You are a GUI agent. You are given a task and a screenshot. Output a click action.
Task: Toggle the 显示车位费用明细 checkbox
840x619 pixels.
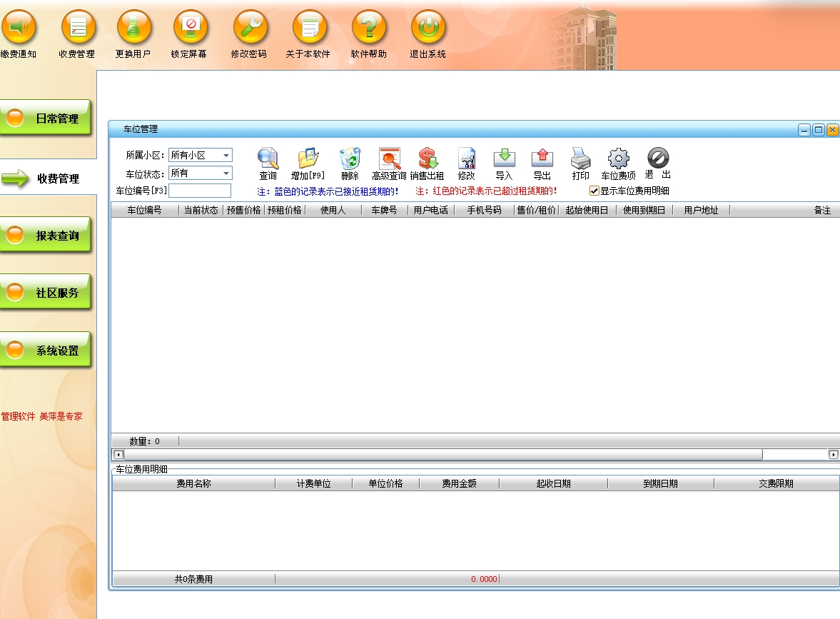click(594, 191)
